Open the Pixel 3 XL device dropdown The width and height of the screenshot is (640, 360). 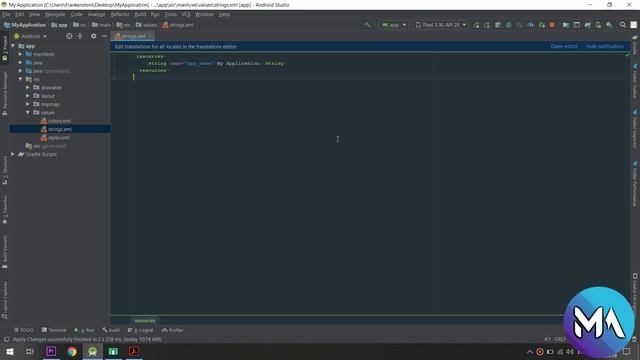(441, 25)
